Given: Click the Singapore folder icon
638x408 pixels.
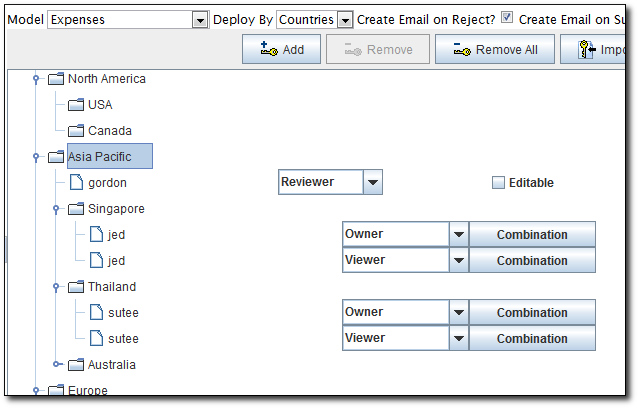Looking at the screenshot, I should click(x=76, y=209).
